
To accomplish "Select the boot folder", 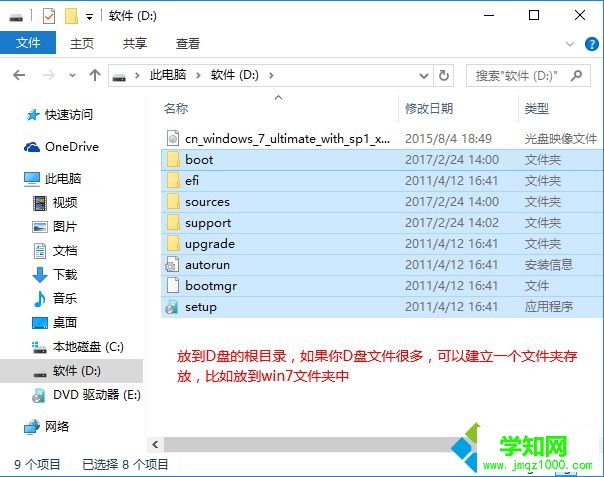I will point(381,160).
